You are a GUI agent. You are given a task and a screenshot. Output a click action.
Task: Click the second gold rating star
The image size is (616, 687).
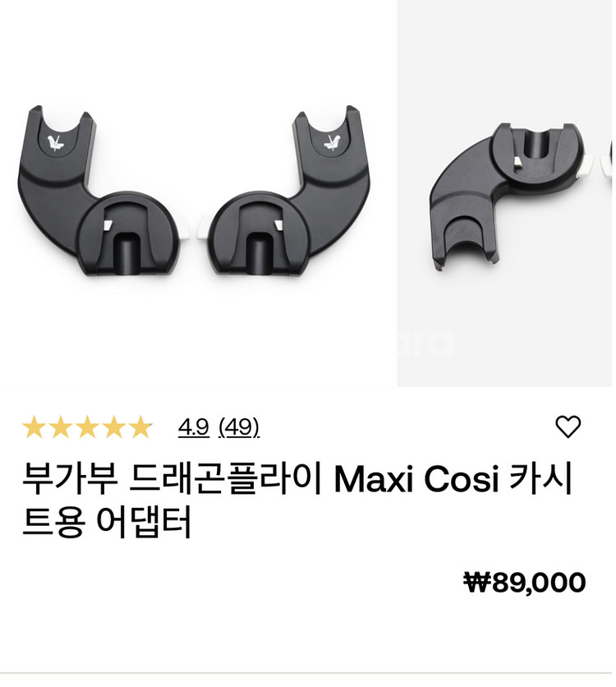pyautogui.click(x=61, y=426)
